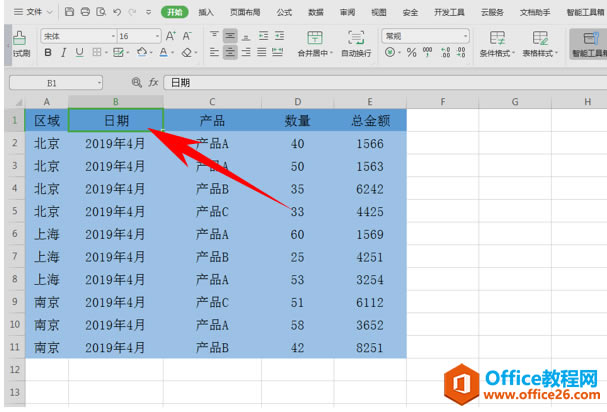Select column C header
Image resolution: width=607 pixels, height=412 pixels.
click(x=212, y=102)
